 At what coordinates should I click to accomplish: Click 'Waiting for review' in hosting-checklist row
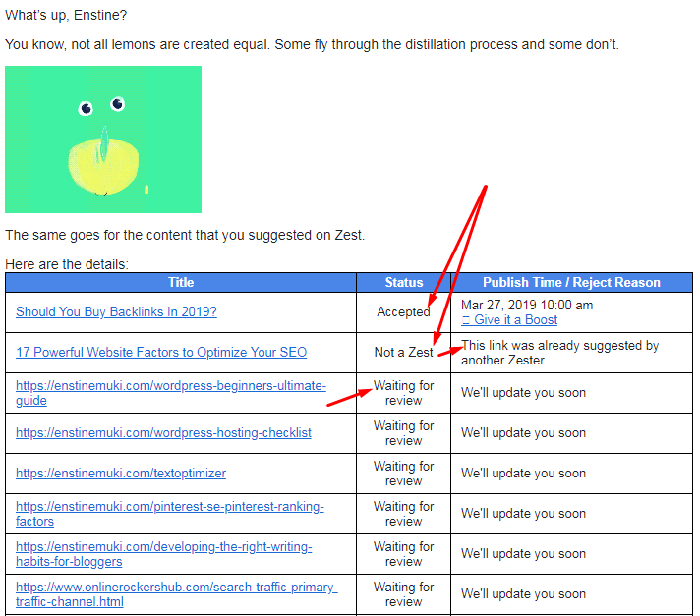403,432
